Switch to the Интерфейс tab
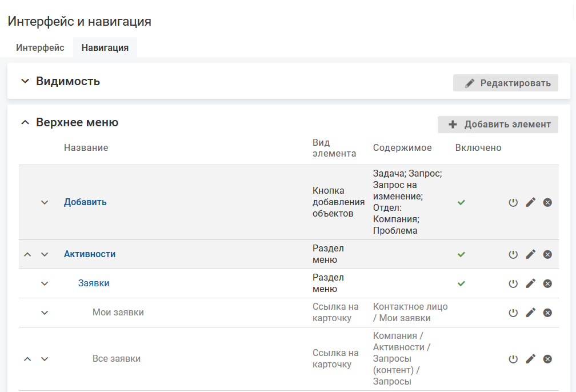576x392 pixels. click(x=40, y=48)
